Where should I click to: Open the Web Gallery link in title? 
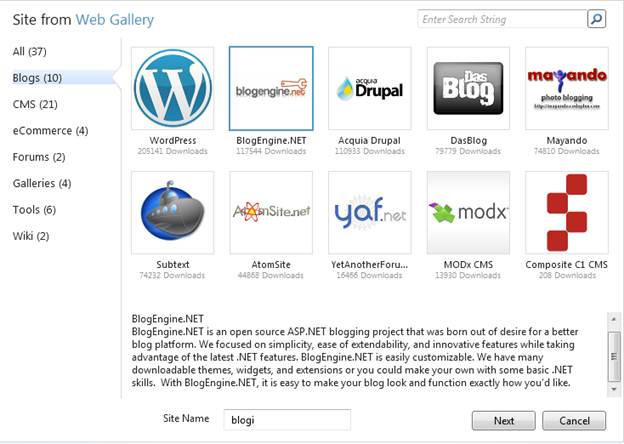115,19
